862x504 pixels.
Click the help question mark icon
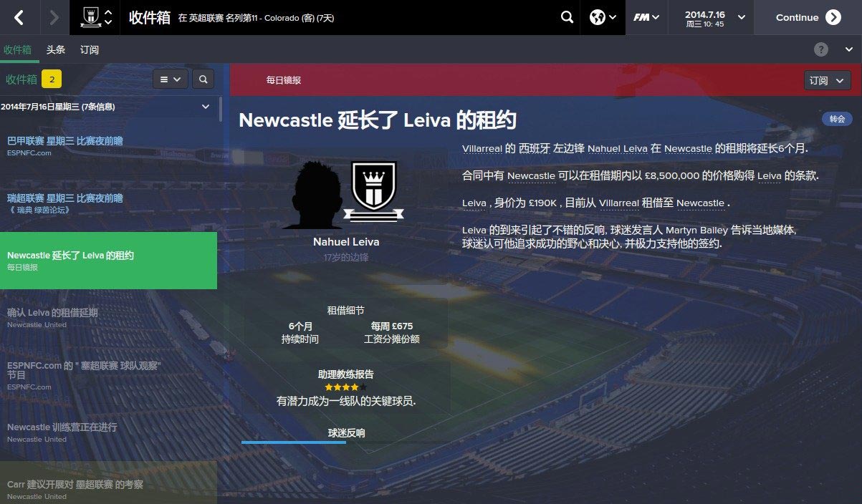click(x=821, y=49)
